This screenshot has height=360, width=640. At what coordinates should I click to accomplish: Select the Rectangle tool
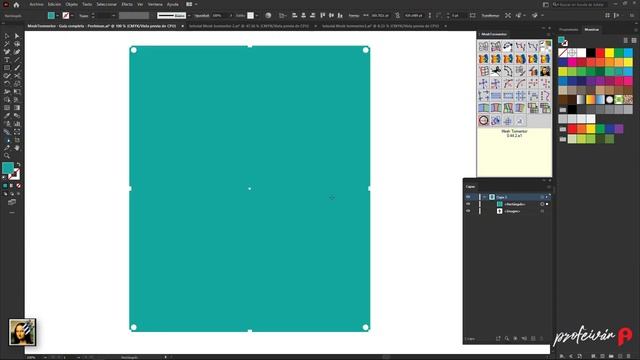point(7,68)
